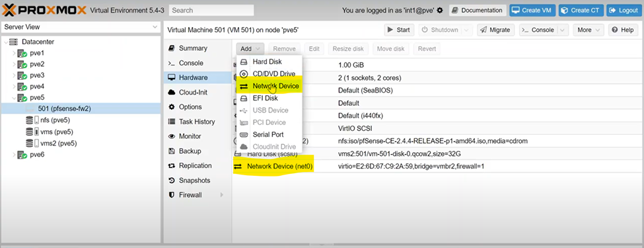Image resolution: width=644 pixels, height=248 pixels.
Task: Click pve6 node icon
Action: click(x=22, y=155)
